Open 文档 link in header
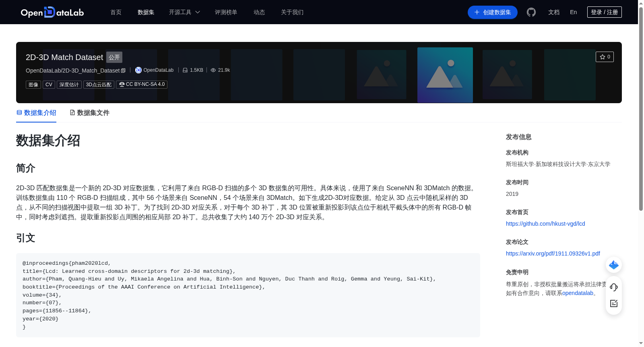Image resolution: width=644 pixels, height=347 pixels. pos(554,12)
